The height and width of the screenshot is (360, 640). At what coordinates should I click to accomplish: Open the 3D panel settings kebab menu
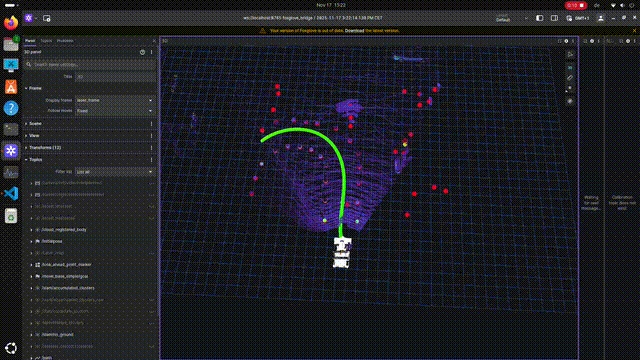point(151,52)
